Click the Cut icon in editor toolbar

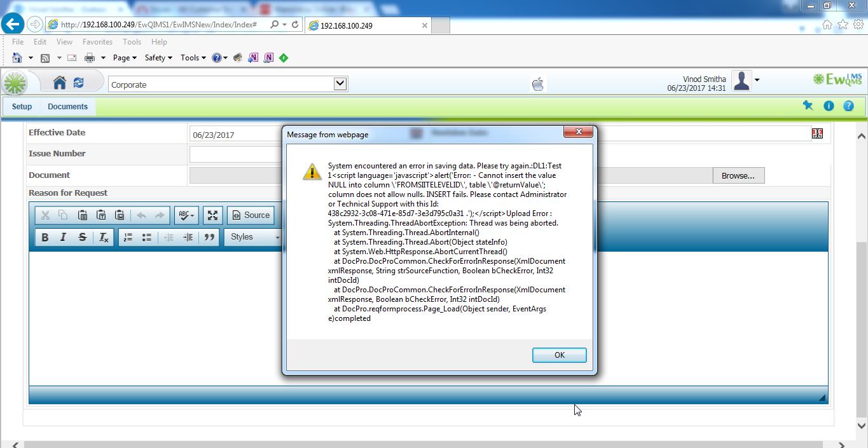(x=45, y=215)
